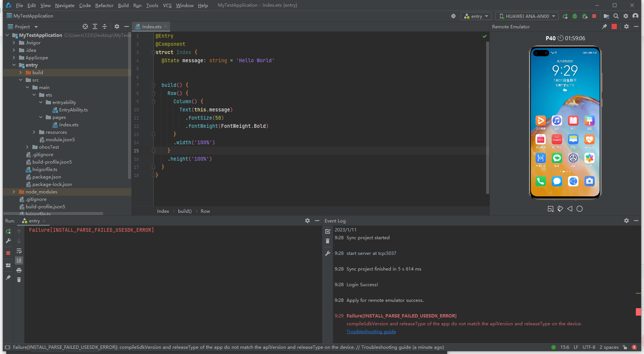Screen dimensions: 644x354
Task: Collapse all nodes in Project panel
Action: 105,26
